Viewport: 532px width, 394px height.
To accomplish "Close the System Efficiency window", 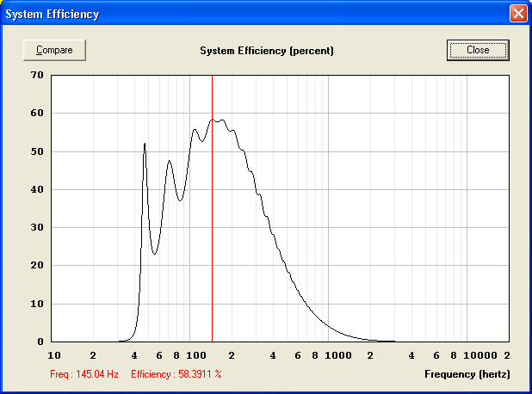I will (x=518, y=14).
